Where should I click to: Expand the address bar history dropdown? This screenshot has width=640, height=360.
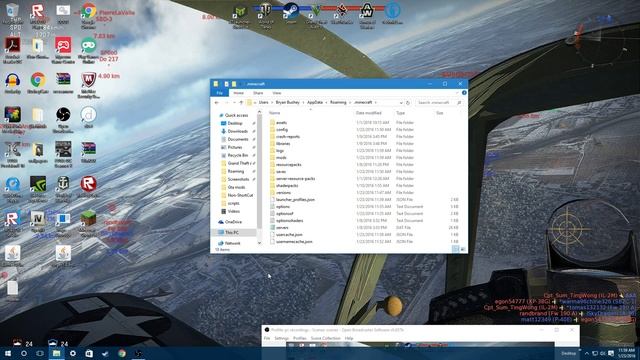(401, 102)
